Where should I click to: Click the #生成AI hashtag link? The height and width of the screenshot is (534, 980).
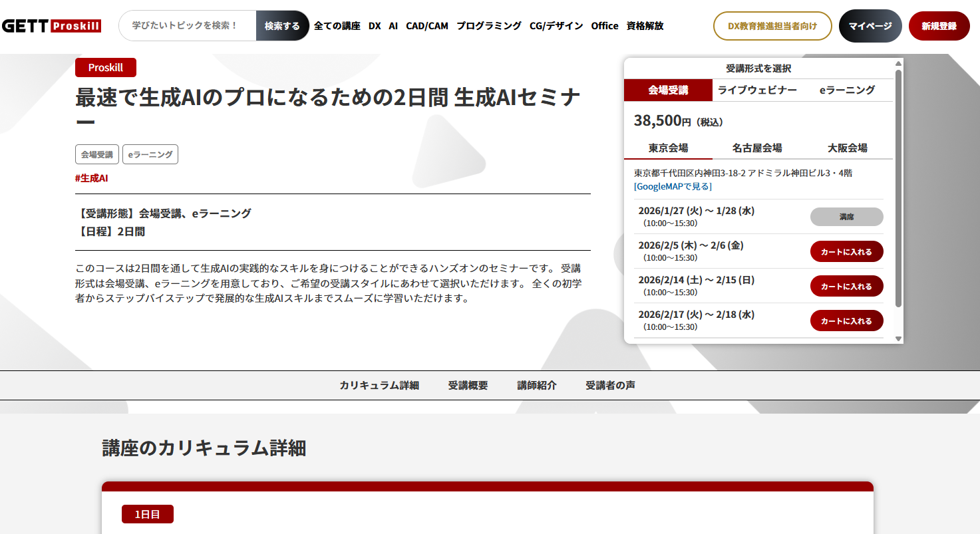coord(92,178)
